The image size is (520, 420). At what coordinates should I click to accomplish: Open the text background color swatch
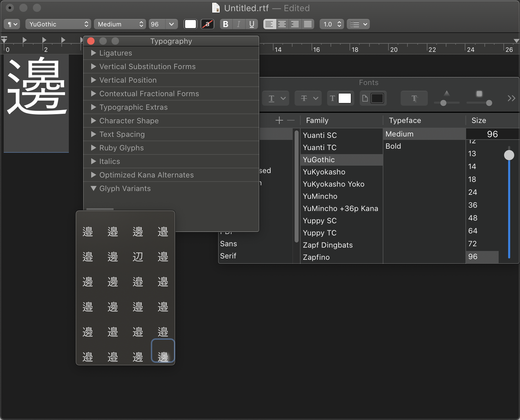(x=207, y=24)
